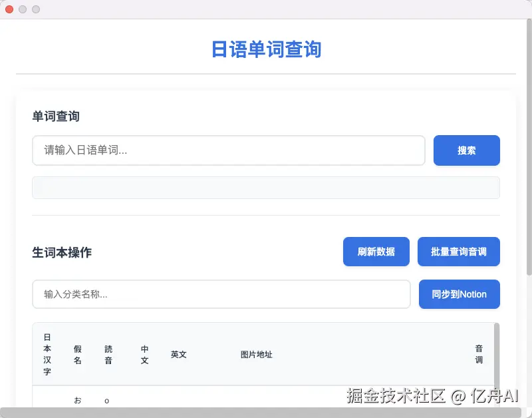This screenshot has width=532, height=418.
Task: Click the 图片地址 column header
Action: 256,355
